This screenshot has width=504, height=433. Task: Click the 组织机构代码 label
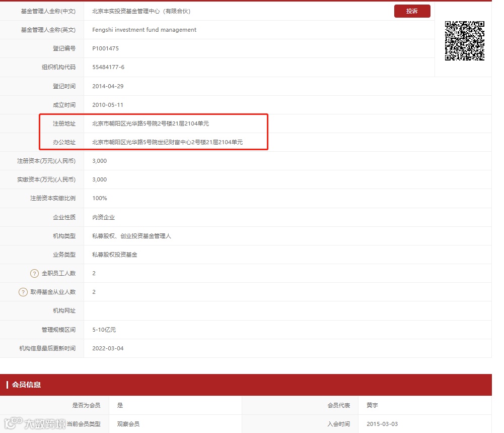coord(58,67)
